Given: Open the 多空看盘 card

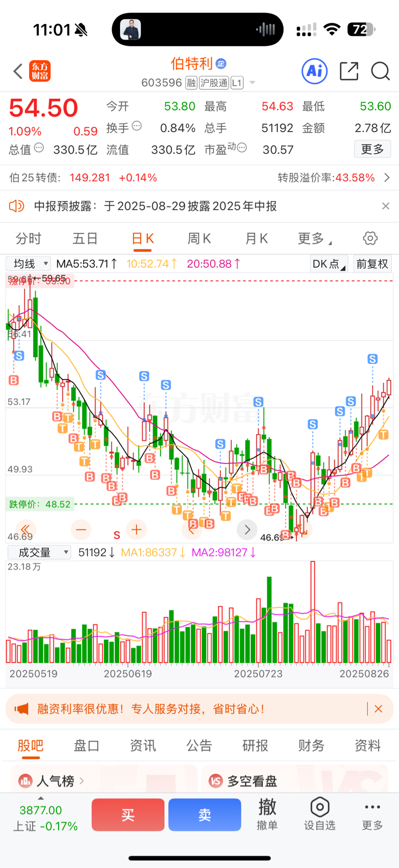Looking at the screenshot, I should coord(295,779).
